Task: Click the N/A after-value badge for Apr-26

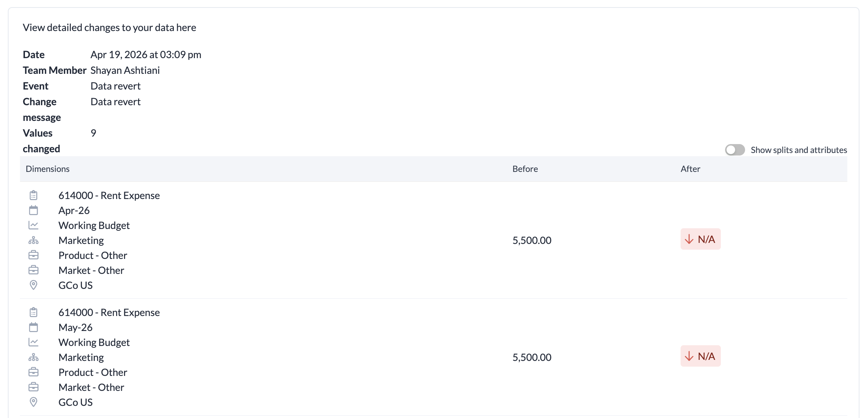Action: pos(700,239)
